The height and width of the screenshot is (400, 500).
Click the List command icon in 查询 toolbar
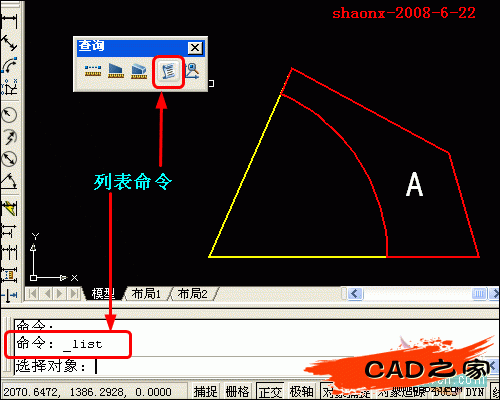(x=168, y=72)
